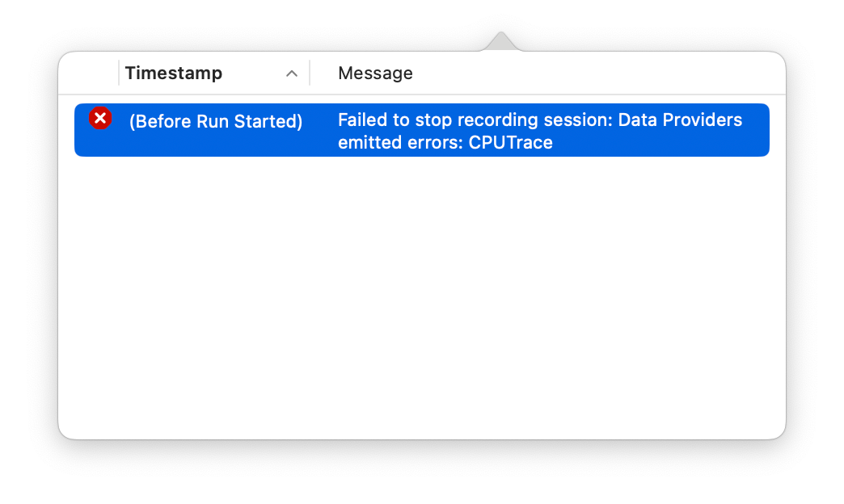Click the empty log area below the error

[x=421, y=291]
